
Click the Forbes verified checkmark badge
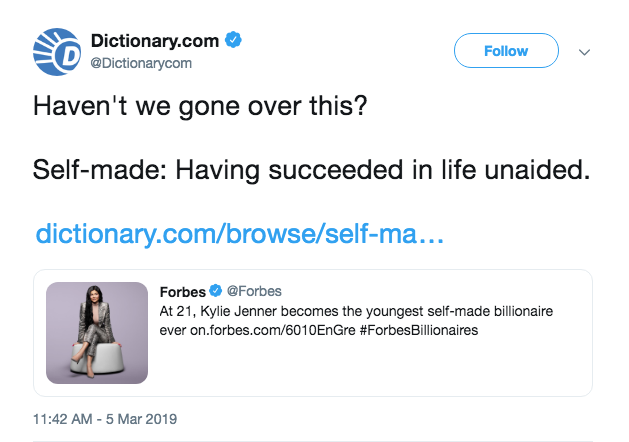tap(214, 292)
